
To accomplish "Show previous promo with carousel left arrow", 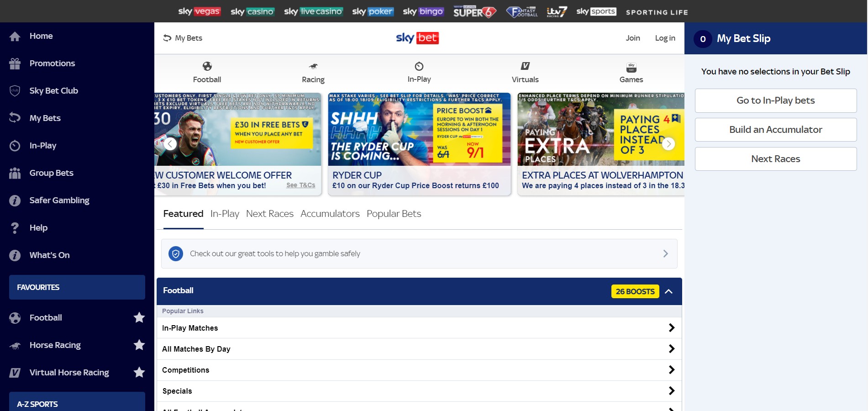I will (x=170, y=144).
